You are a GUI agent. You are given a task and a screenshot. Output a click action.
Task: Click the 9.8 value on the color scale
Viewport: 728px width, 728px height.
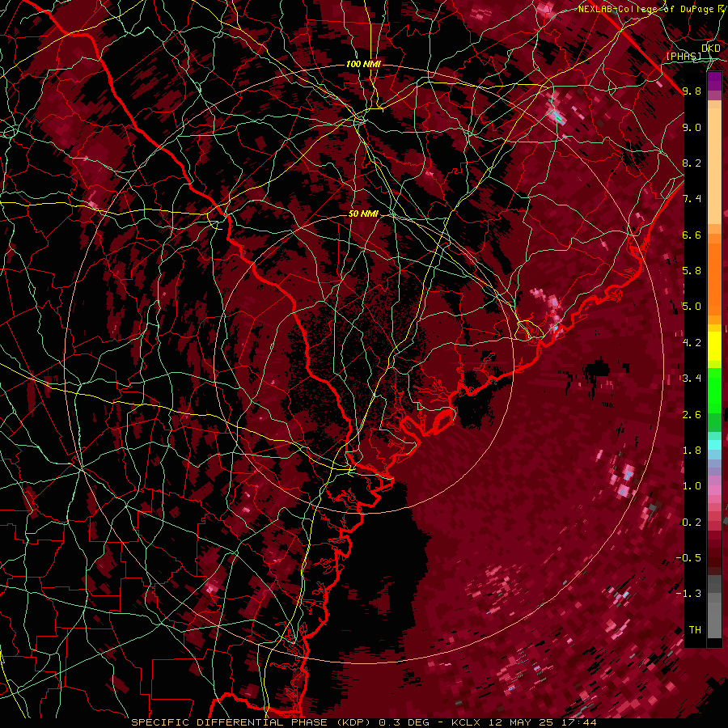pyautogui.click(x=692, y=91)
